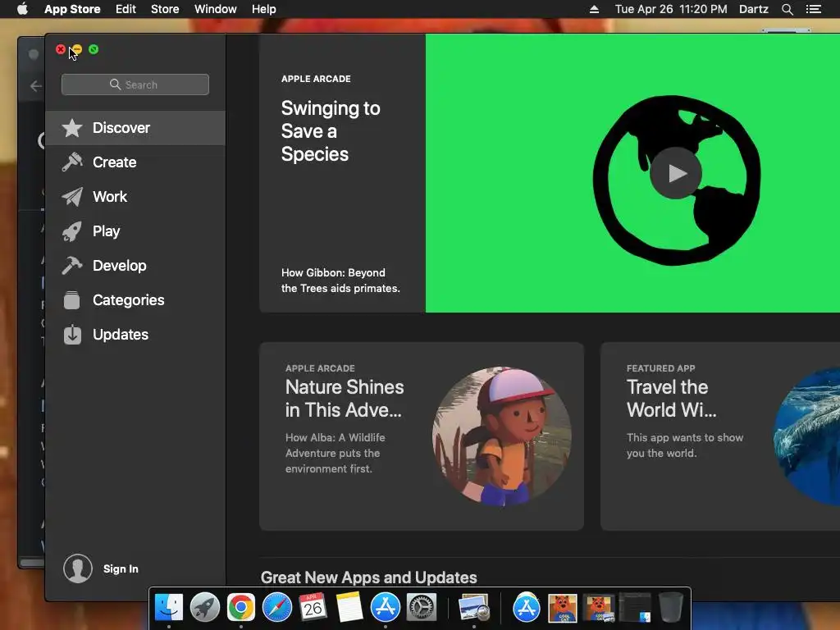Click the APPLE ARCADE label in top story
The image size is (840, 630).
coord(316,79)
